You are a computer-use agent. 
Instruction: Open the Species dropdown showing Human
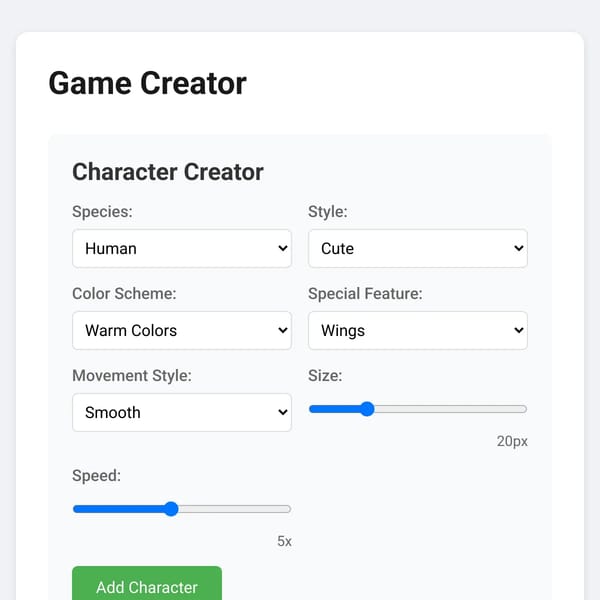coord(182,248)
